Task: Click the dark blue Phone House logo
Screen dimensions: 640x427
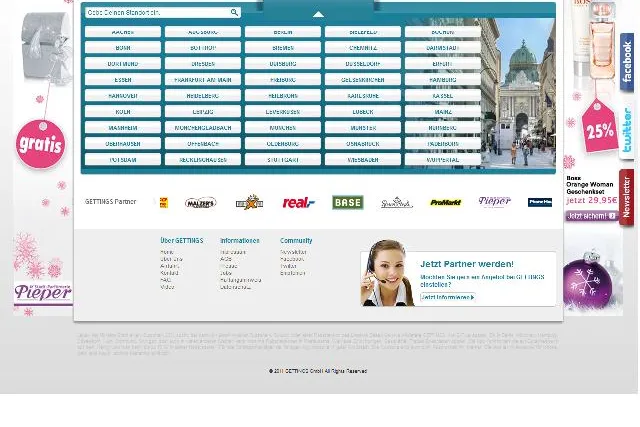Action: point(540,202)
